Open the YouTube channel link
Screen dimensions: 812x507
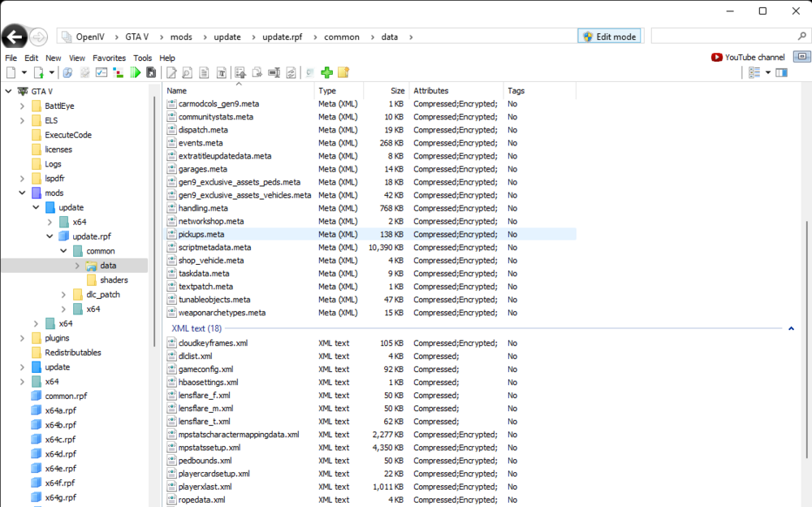747,58
